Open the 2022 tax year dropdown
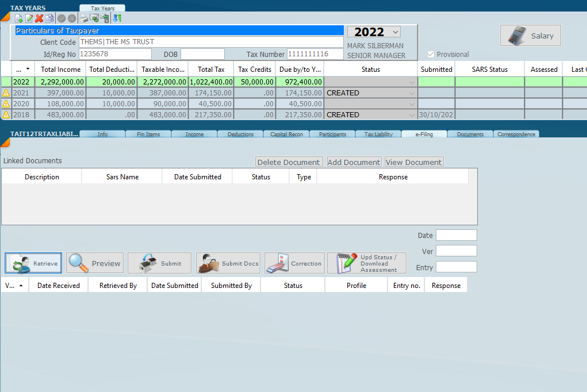The image size is (587, 392). [x=395, y=32]
